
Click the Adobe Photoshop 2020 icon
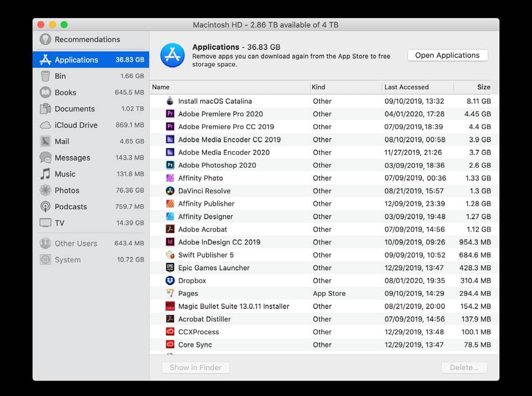170,165
